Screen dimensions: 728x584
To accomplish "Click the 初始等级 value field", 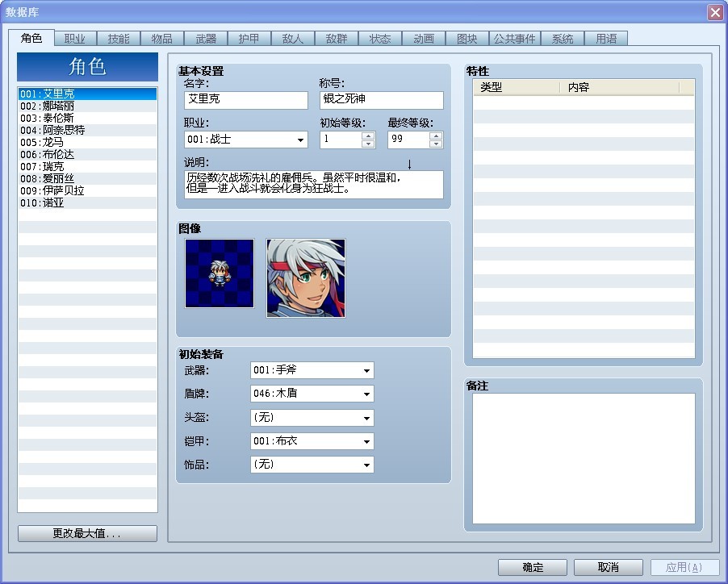I will pos(341,140).
